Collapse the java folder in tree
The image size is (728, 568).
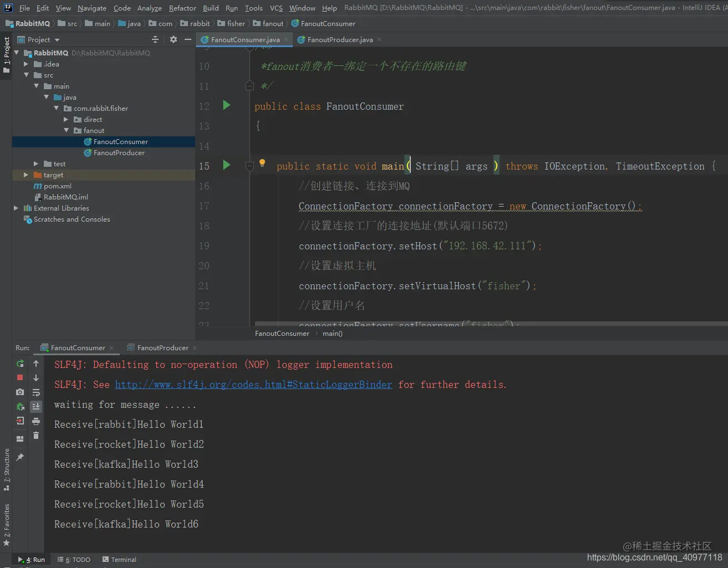[47, 97]
